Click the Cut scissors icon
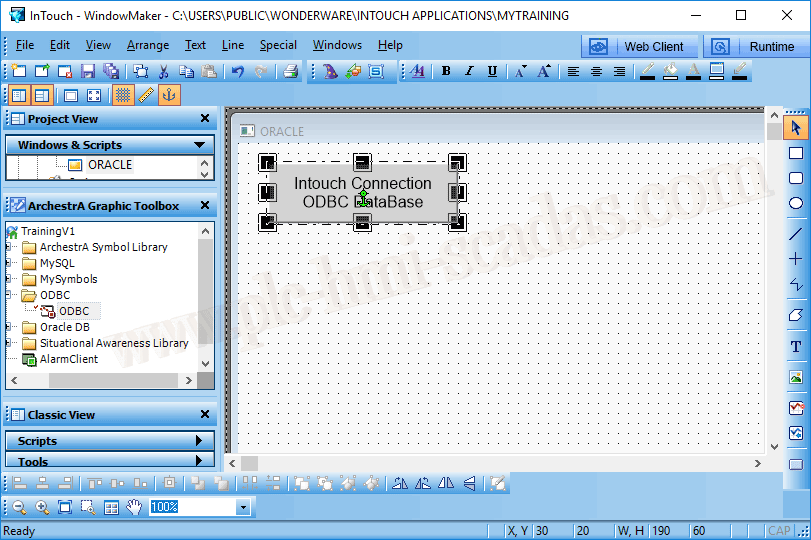The width and height of the screenshot is (811, 540). point(164,71)
